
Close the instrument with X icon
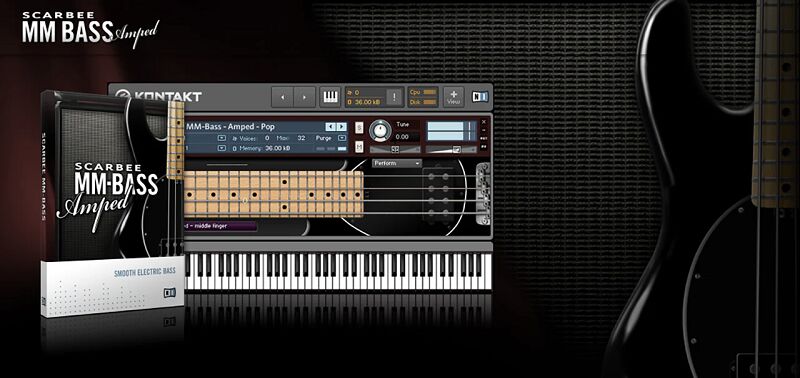[x=484, y=122]
